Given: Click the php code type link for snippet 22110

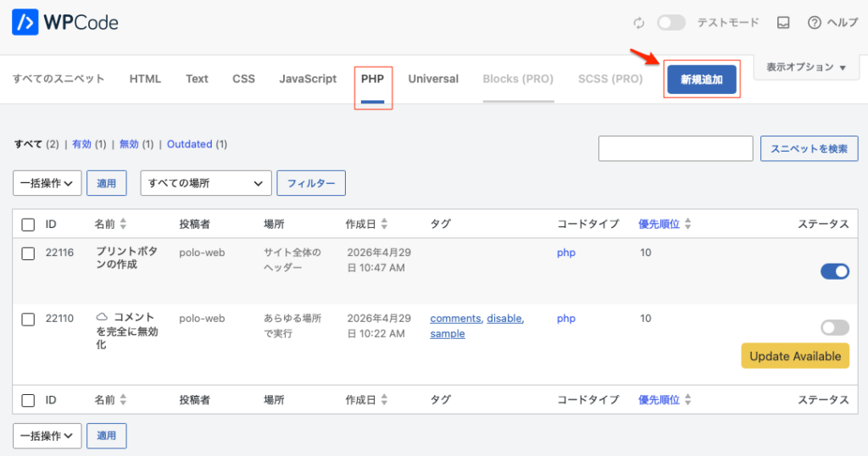Looking at the screenshot, I should pyautogui.click(x=565, y=319).
